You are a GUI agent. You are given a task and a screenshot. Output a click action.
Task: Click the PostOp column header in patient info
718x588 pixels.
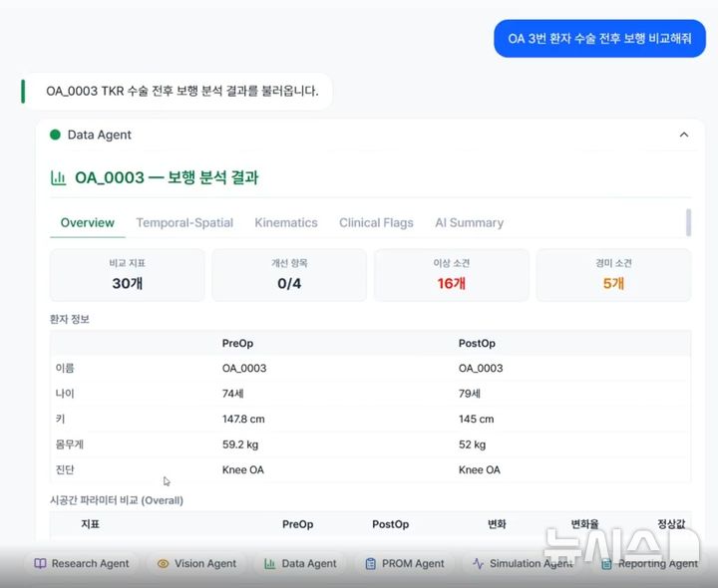[x=477, y=343]
